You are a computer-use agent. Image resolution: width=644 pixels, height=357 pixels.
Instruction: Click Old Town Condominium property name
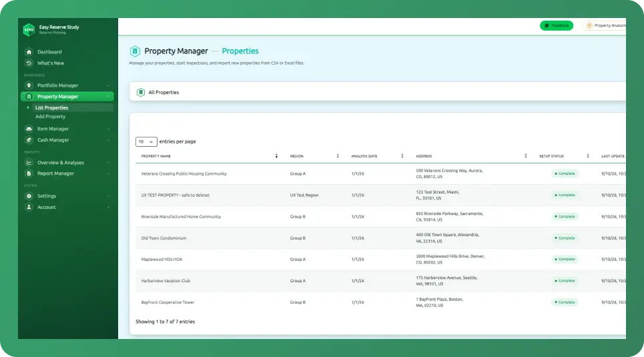click(164, 238)
